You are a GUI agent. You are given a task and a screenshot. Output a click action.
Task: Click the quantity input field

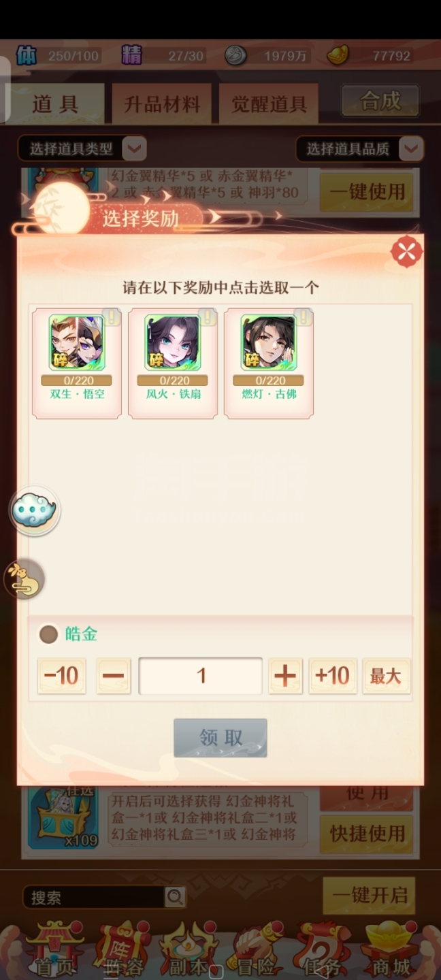201,676
